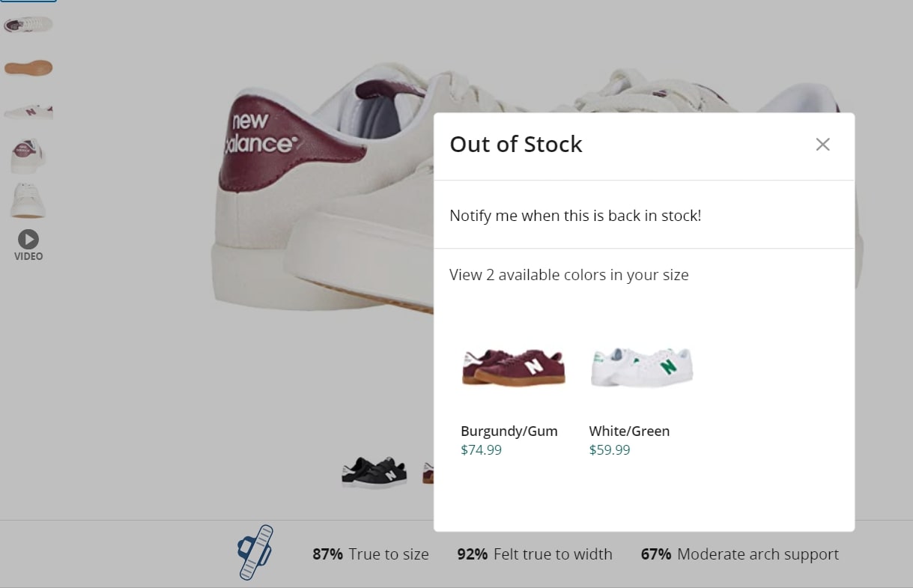Viewport: 913px width, 588px height.
Task: View the heel close-up thumbnail
Action: (28, 156)
